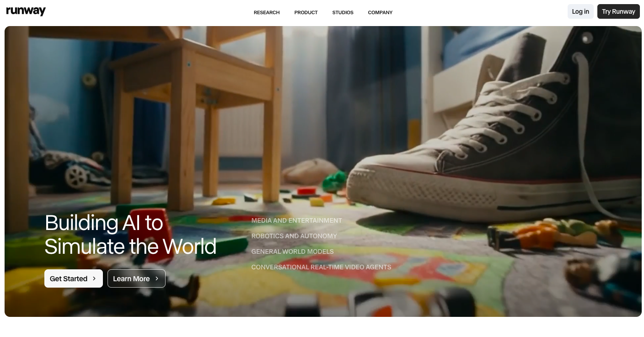The width and height of the screenshot is (644, 337).
Task: Expand the Company navigation dropdown
Action: click(380, 12)
